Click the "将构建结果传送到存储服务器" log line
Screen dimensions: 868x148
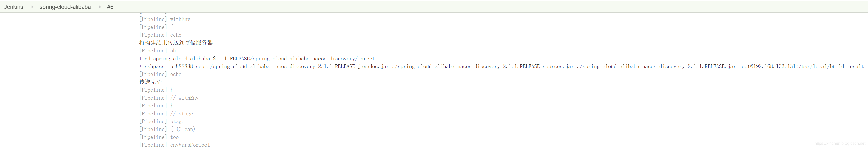[176, 43]
